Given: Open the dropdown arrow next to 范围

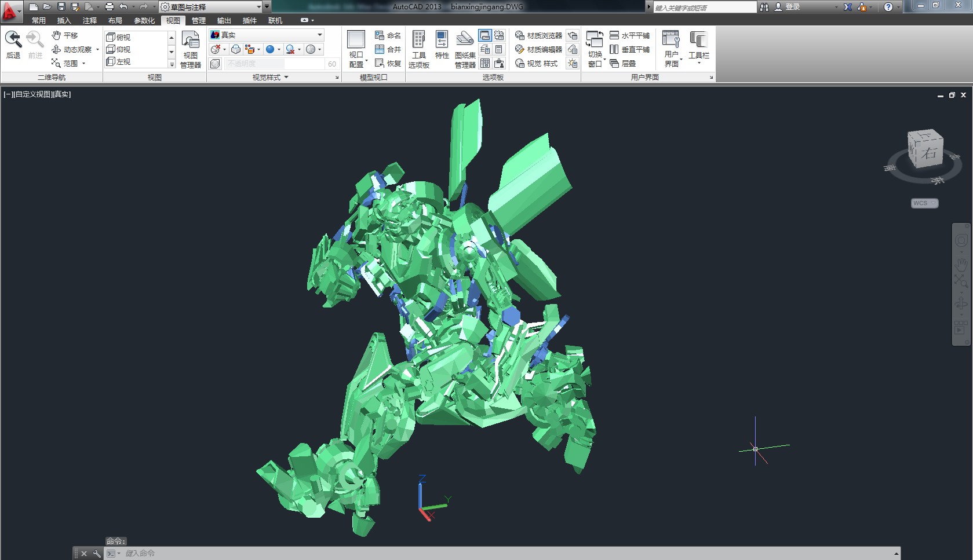Looking at the screenshot, I should (x=83, y=64).
